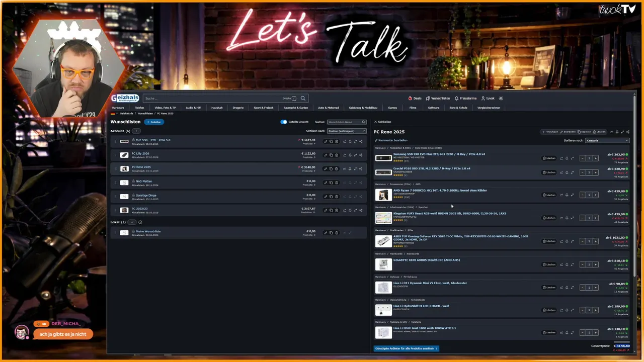
Task: Set price alert bell for Lian Li EDGE Gold 1000
Action: (x=567, y=333)
